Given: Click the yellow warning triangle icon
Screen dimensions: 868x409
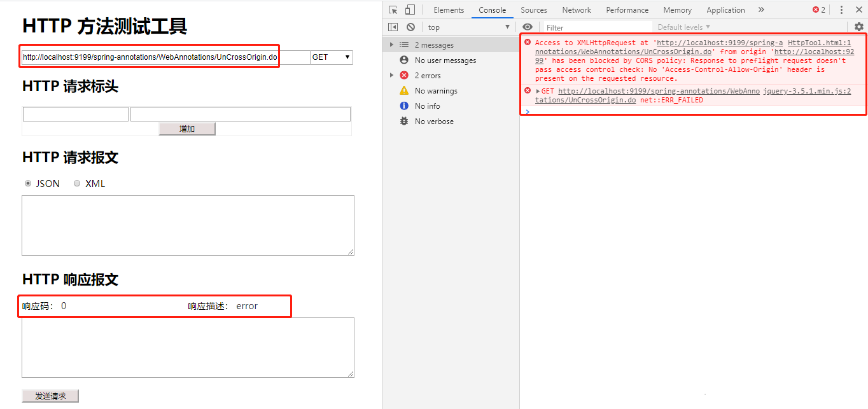Looking at the screenshot, I should [x=403, y=90].
